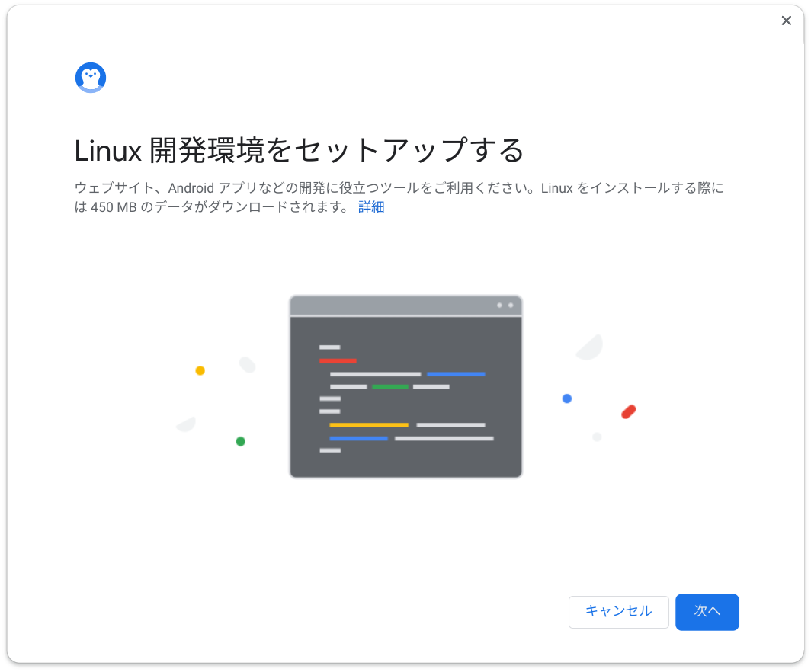Click the green dot decoration

[x=241, y=441]
